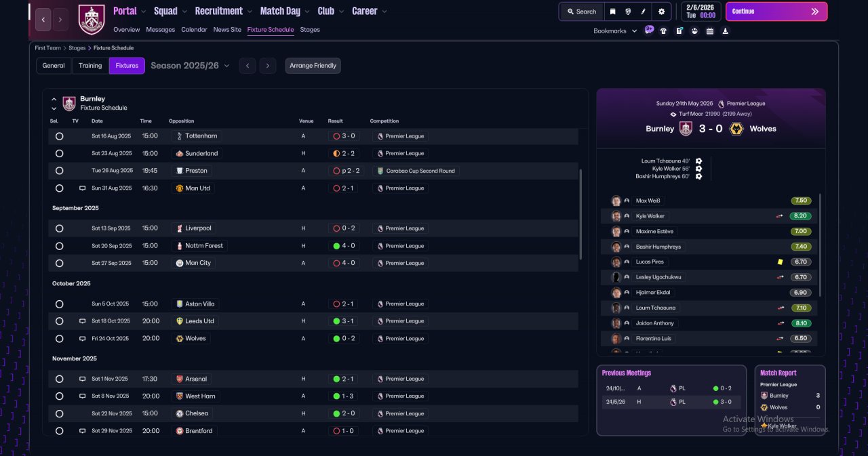This screenshot has height=456, width=868.
Task: Open the Season 2025/26 dropdown
Action: pyautogui.click(x=190, y=66)
